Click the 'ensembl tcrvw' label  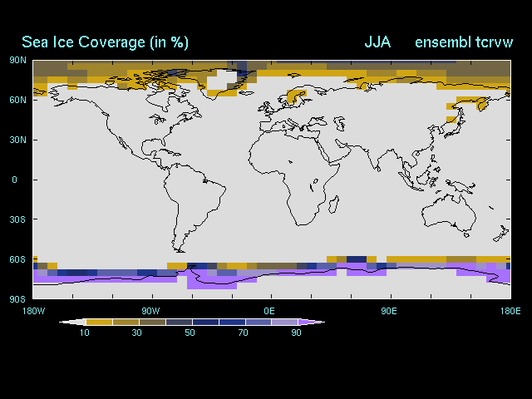tap(464, 42)
